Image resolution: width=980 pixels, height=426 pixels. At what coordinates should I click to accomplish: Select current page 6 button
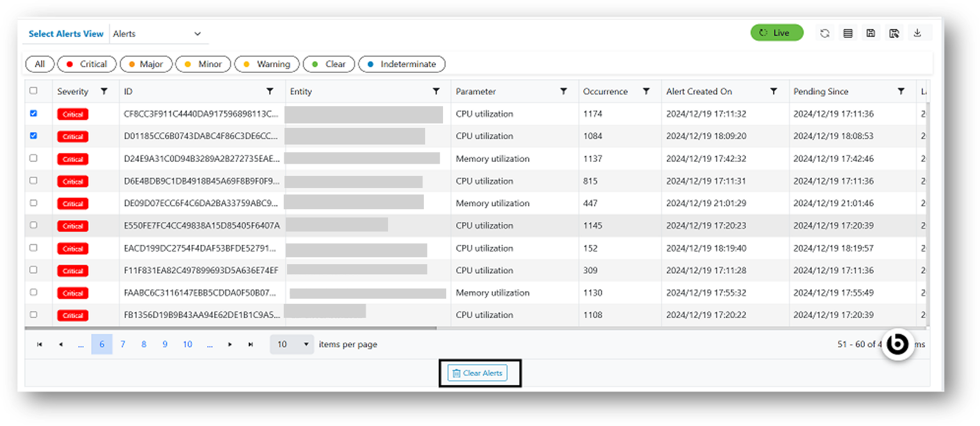(x=102, y=344)
